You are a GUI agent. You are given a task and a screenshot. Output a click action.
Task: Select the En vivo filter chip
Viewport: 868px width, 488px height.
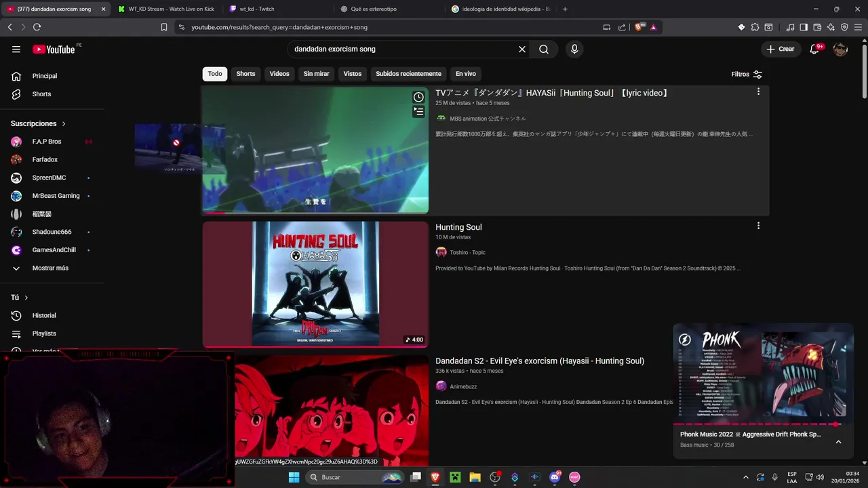click(x=465, y=74)
